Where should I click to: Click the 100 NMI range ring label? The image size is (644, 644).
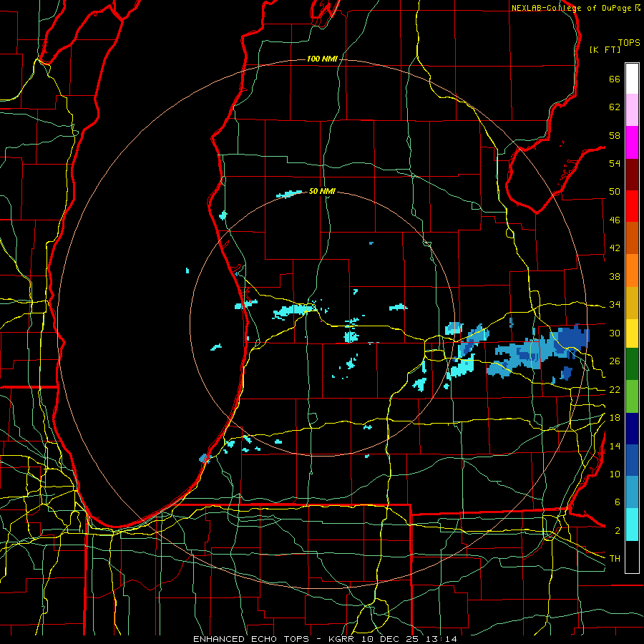[322, 59]
